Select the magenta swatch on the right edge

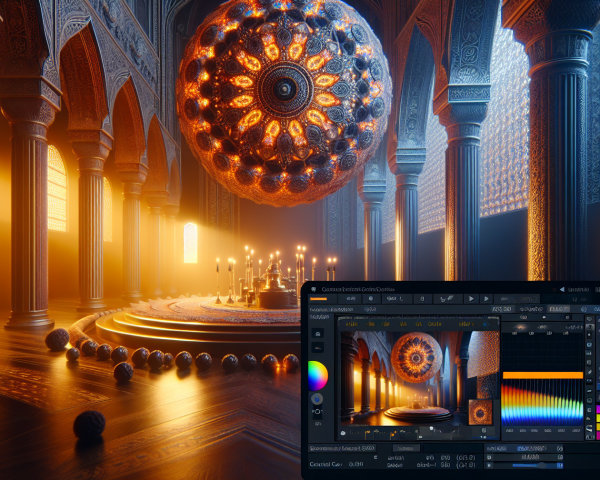[x=595, y=411]
